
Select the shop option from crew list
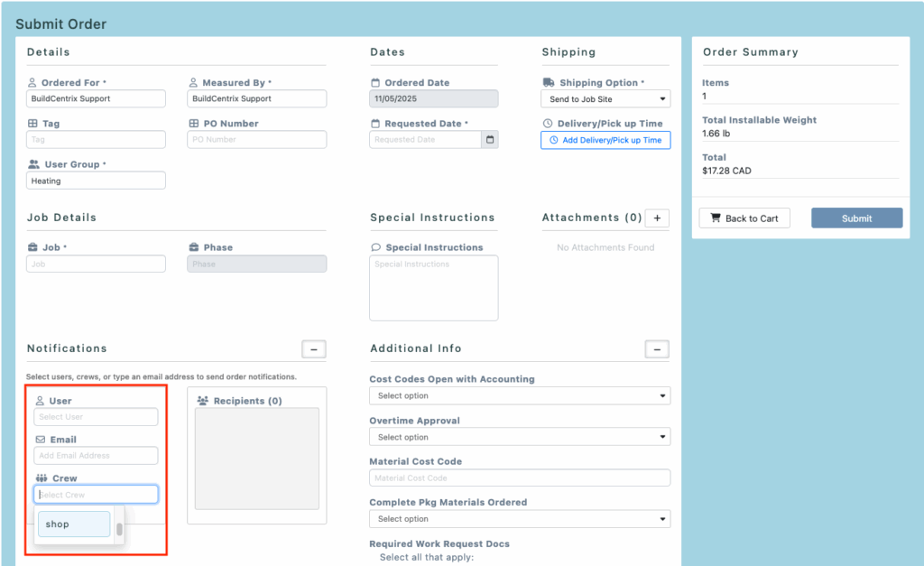[x=73, y=524]
